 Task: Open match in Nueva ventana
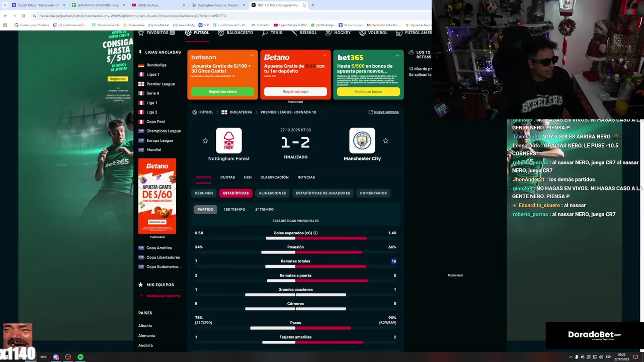pos(383,112)
